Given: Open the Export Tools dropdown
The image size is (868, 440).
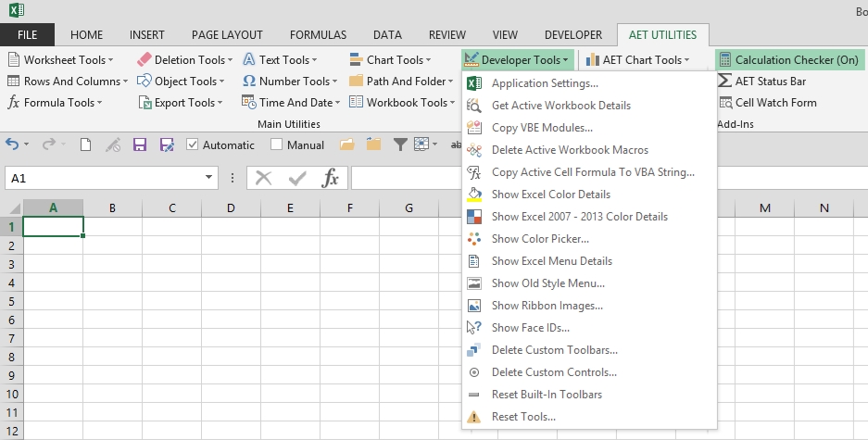Looking at the screenshot, I should (181, 103).
